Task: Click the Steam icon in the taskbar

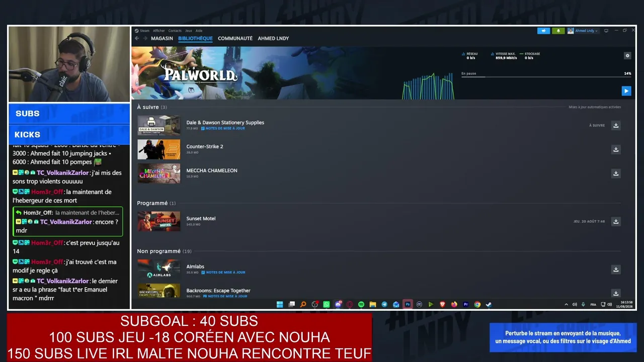Action: [x=489, y=304]
